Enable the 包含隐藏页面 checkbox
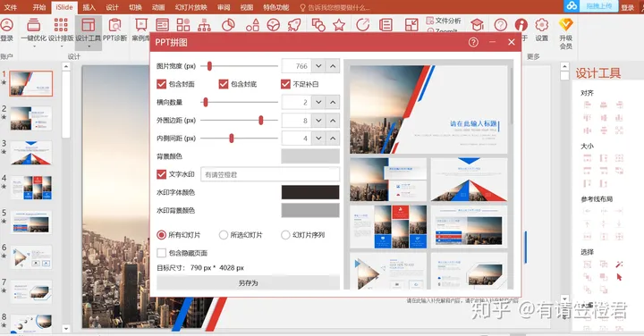Screen dimensions: 644x336 tap(161, 253)
